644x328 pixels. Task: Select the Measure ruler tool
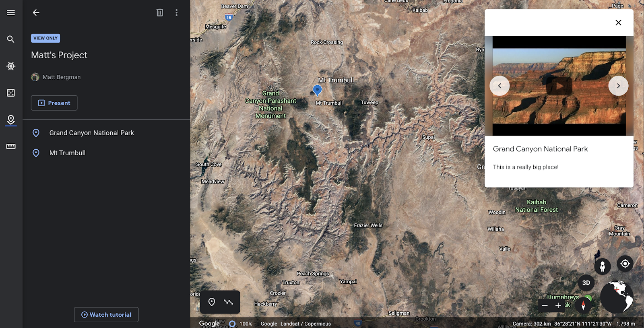11,146
